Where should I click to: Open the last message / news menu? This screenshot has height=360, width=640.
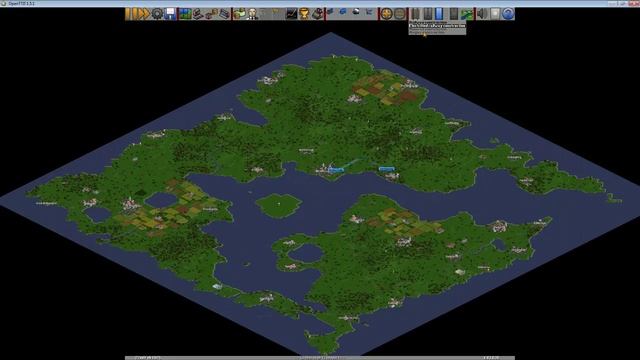click(x=495, y=14)
